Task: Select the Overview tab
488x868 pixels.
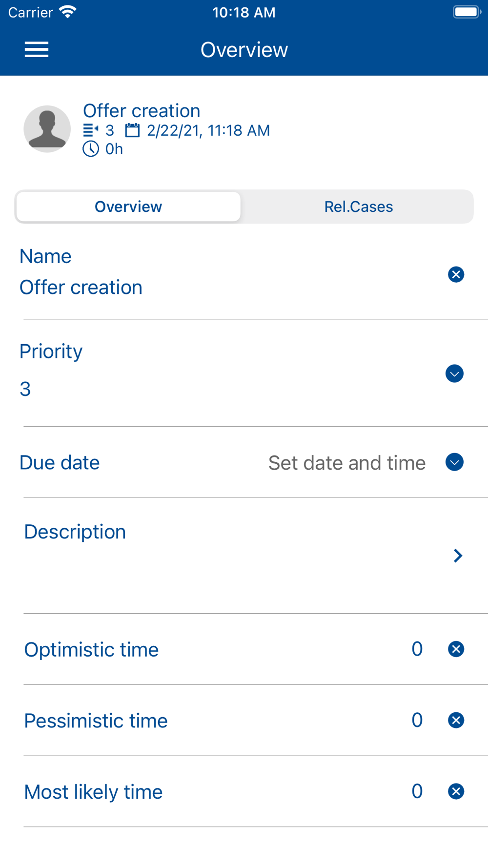Action: 128,207
